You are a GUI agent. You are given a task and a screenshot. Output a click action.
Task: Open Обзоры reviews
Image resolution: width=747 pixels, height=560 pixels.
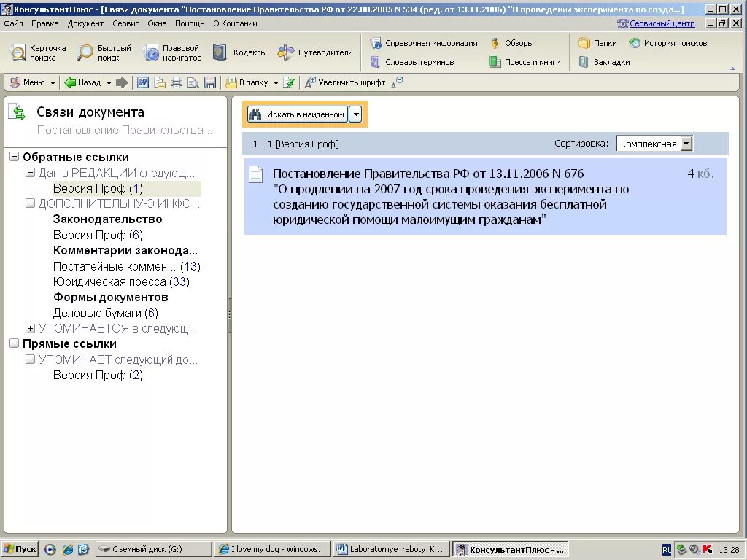pyautogui.click(x=511, y=43)
